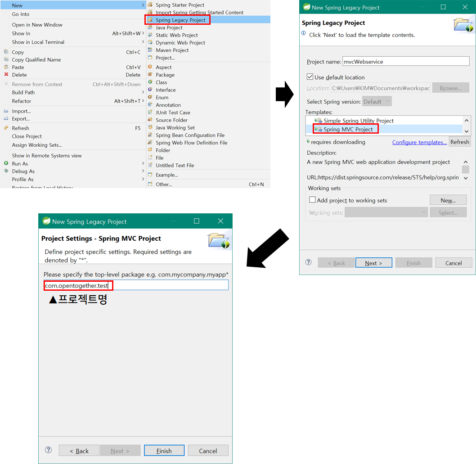Click the Annotation icon
This screenshot has height=464, width=476.
tap(150, 105)
